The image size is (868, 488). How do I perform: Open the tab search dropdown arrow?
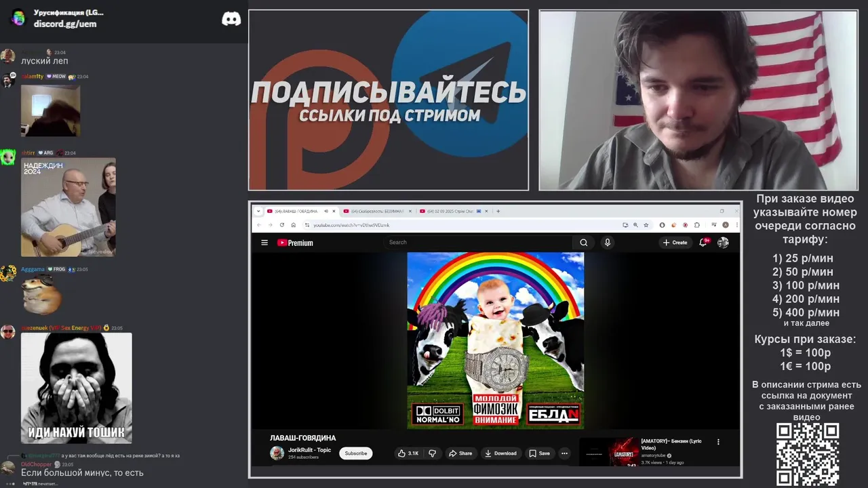click(258, 211)
